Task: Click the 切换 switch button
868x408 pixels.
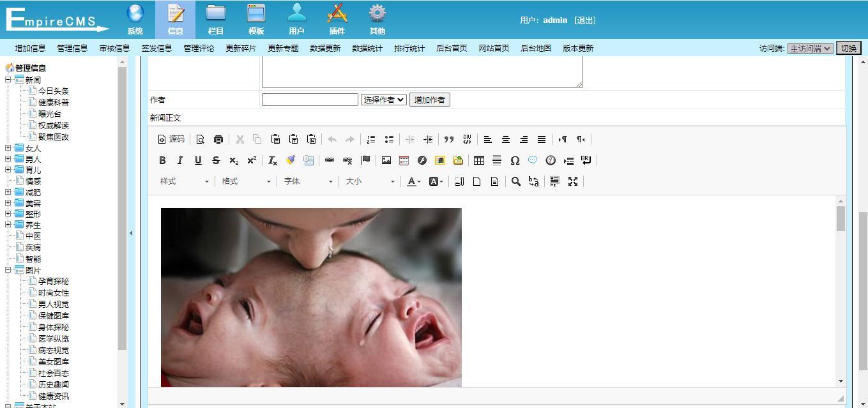Action: 849,48
